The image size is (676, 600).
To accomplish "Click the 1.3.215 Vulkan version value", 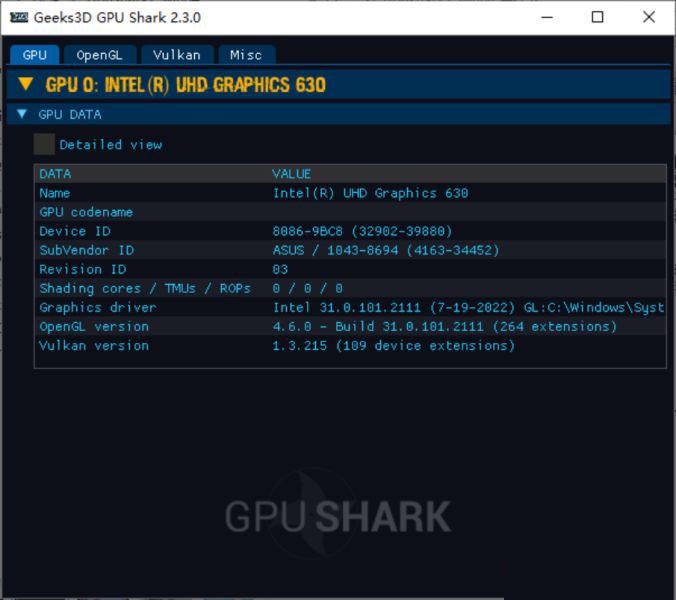I will (394, 346).
